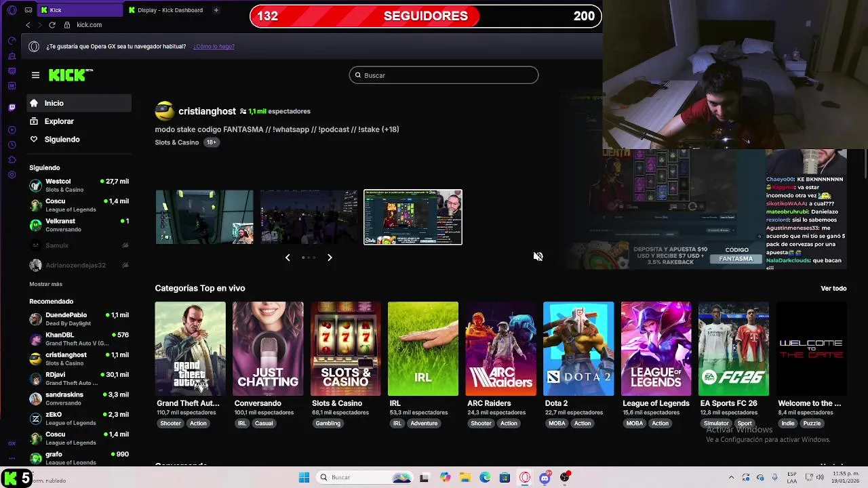Click Simulator tag under EA Sports FC 26

point(716,424)
